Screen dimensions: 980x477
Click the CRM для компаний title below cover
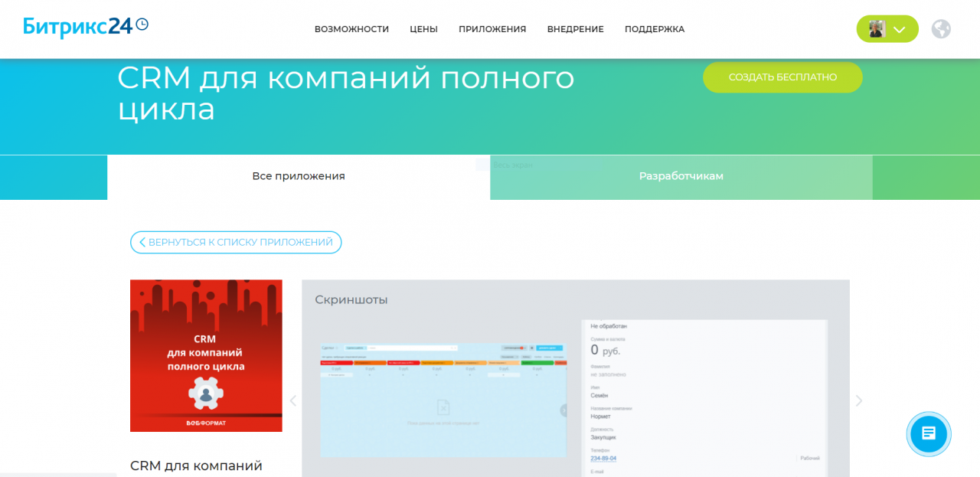click(x=196, y=466)
